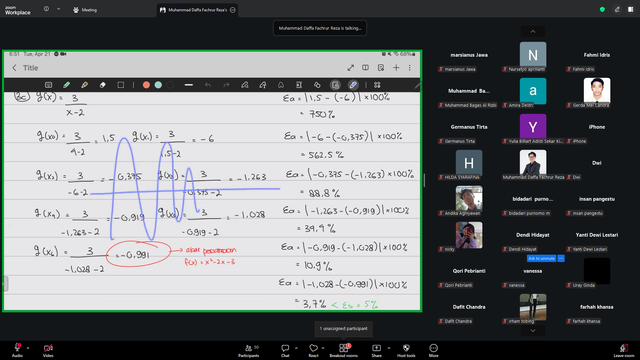Click the link attach icon in note toolbar
640x360 pixels.
click(x=317, y=85)
